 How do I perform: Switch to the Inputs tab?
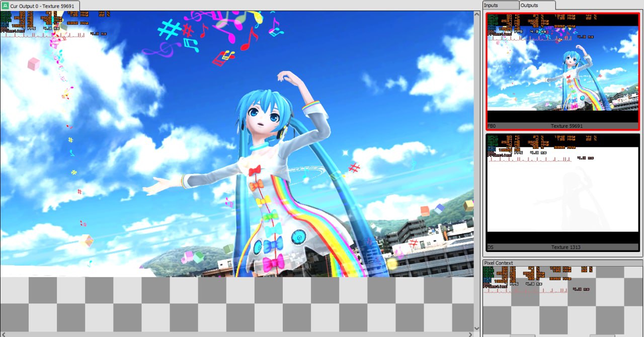(x=500, y=5)
